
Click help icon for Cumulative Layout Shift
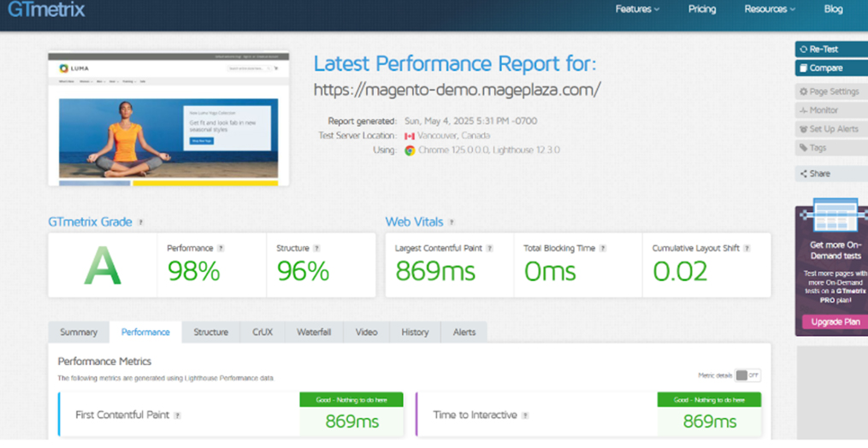(747, 249)
